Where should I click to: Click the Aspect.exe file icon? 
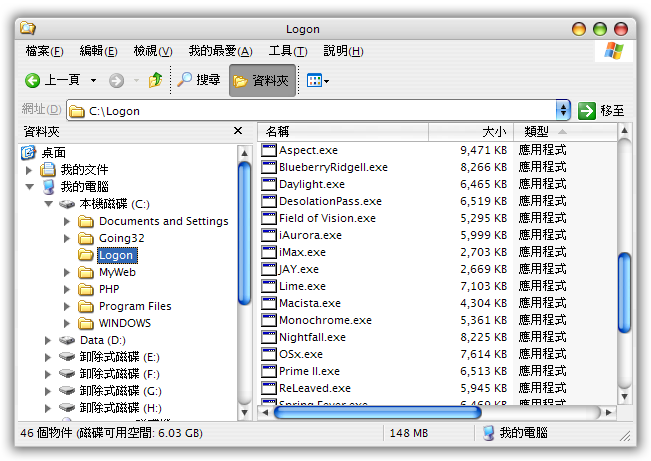tap(269, 150)
